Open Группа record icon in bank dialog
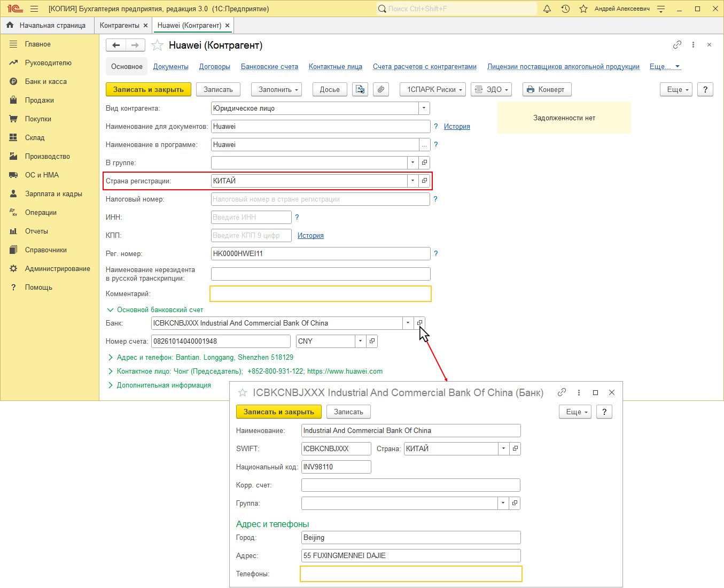Screen dimensions: 724x588 [515, 503]
